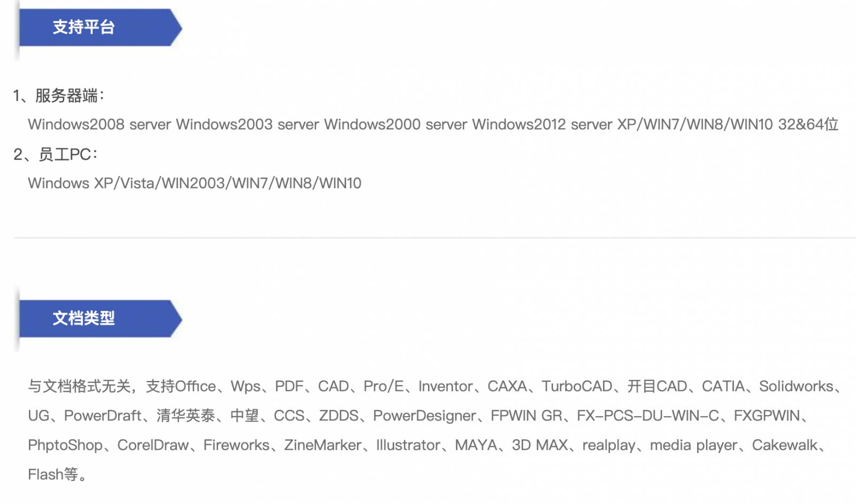Click the word Inventor
The height and width of the screenshot is (504, 856).
click(446, 386)
